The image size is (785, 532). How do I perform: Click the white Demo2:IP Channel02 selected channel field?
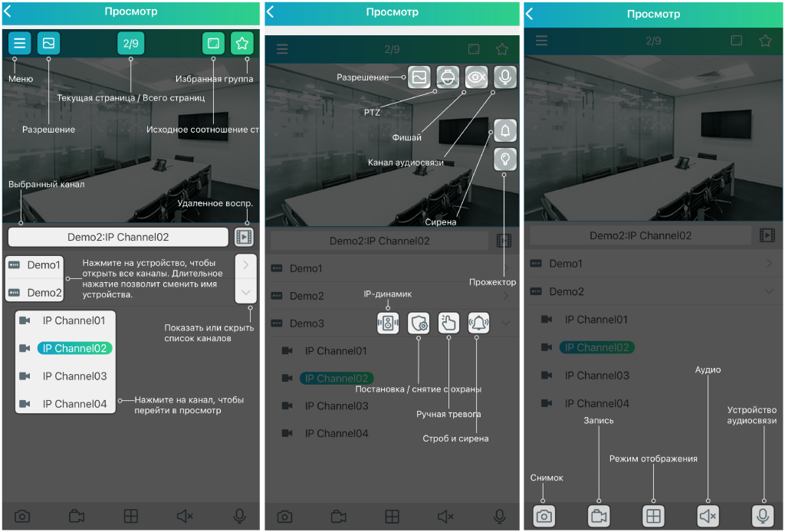point(118,237)
